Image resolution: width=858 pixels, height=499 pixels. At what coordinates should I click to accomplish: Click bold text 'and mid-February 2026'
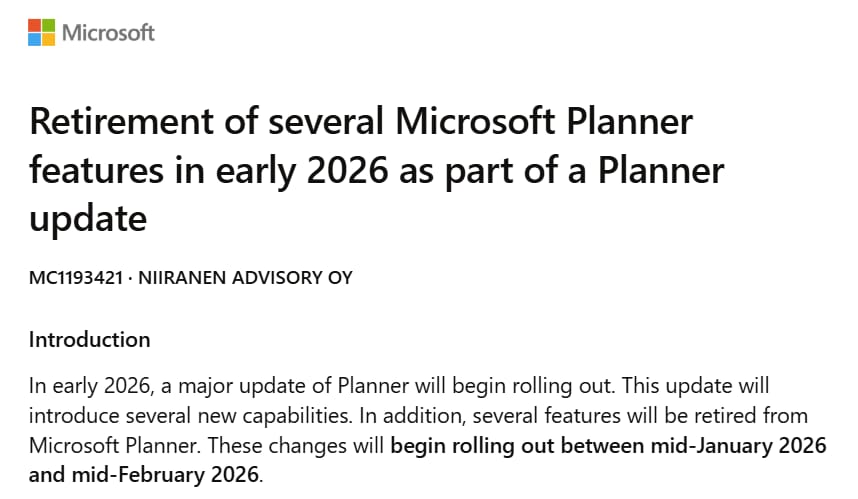[x=144, y=474]
